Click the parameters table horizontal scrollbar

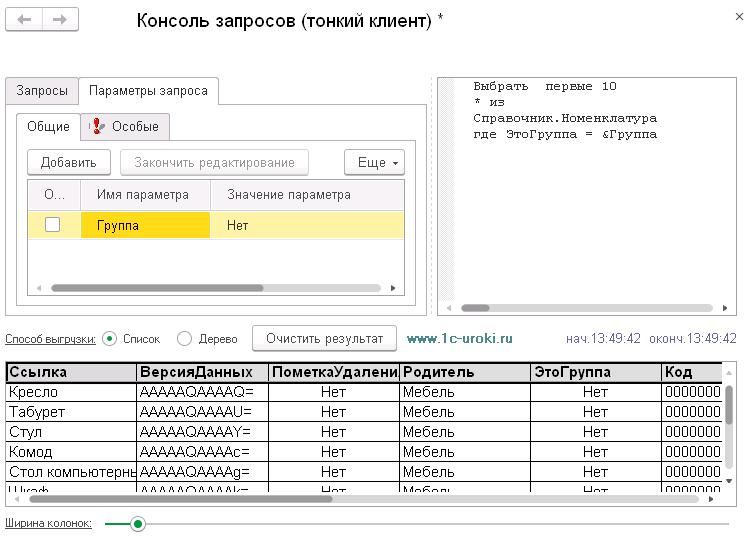point(157,288)
